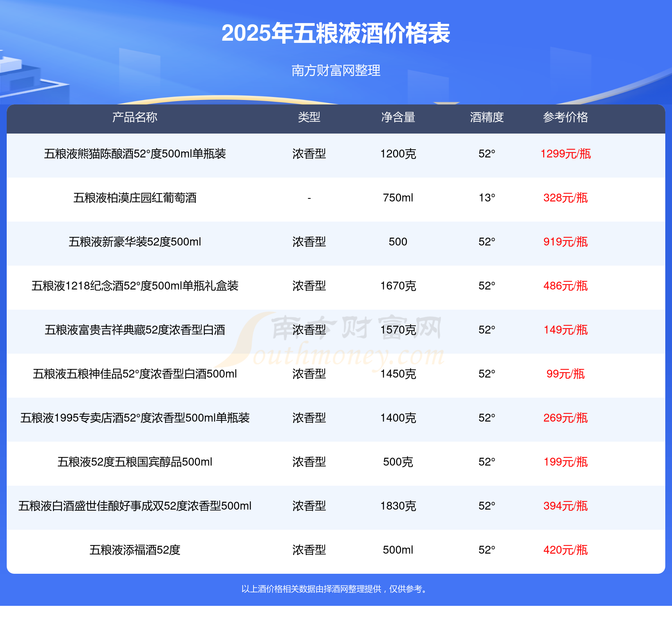Click the price 328元/瓶
The width and height of the screenshot is (672, 623).
[566, 198]
